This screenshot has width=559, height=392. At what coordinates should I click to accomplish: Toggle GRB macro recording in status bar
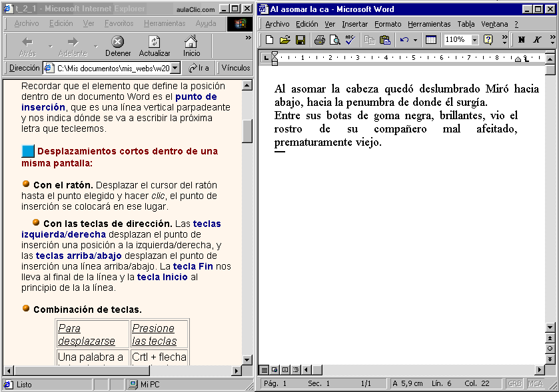point(515,383)
